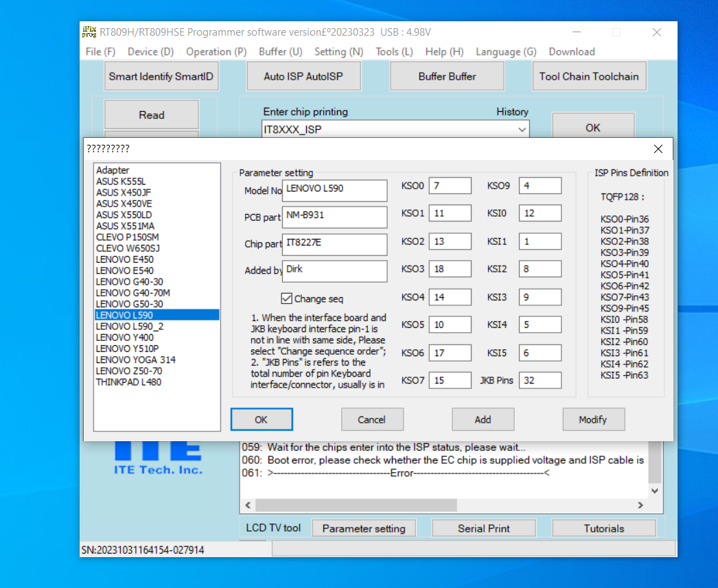Click the Auto ISP AutoISP button
718x588 pixels.
tap(303, 76)
